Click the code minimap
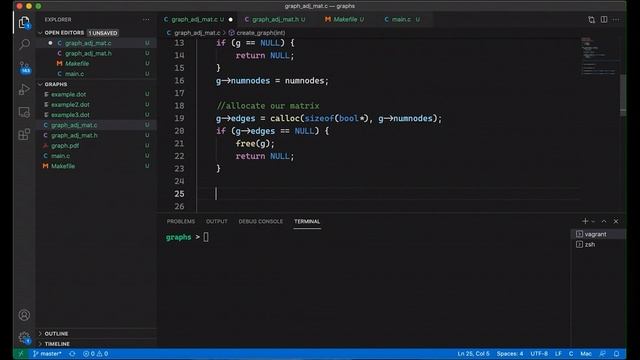Viewport: 640px width, 360px height. [599, 56]
